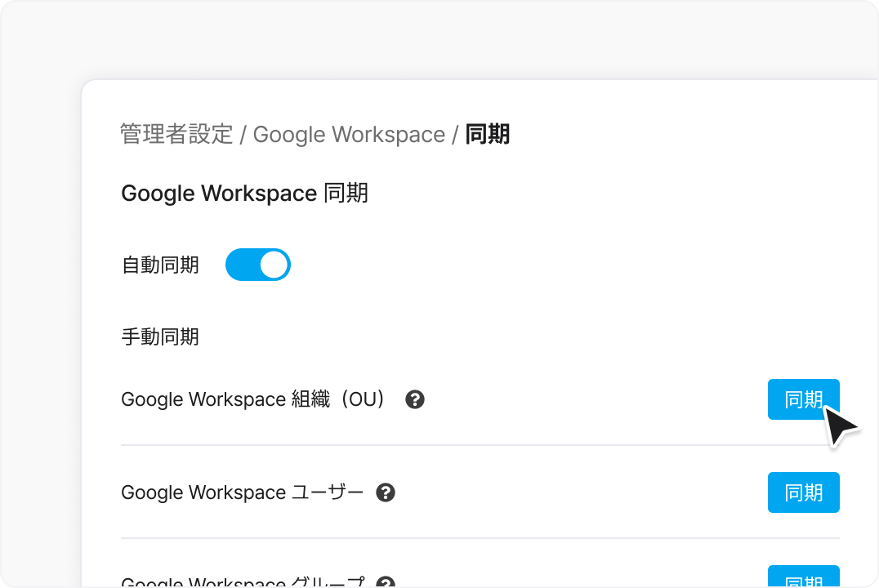This screenshot has height=588, width=879.
Task: Click the Google Workspace 組織（OU） row label
Action: pyautogui.click(x=252, y=399)
